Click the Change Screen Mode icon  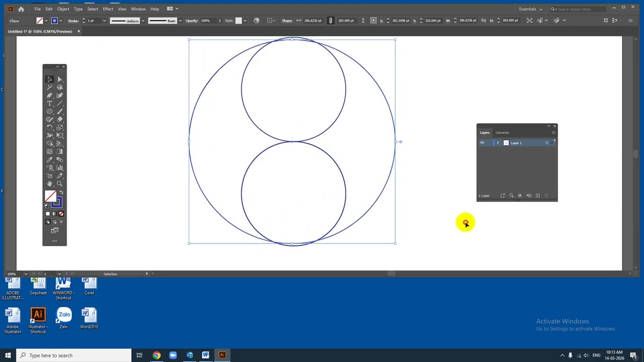[x=54, y=231]
